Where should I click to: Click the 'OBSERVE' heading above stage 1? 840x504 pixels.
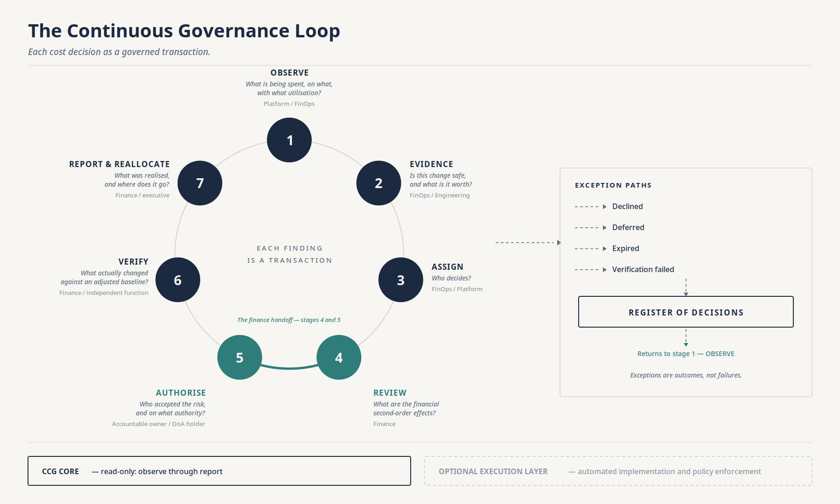[289, 73]
